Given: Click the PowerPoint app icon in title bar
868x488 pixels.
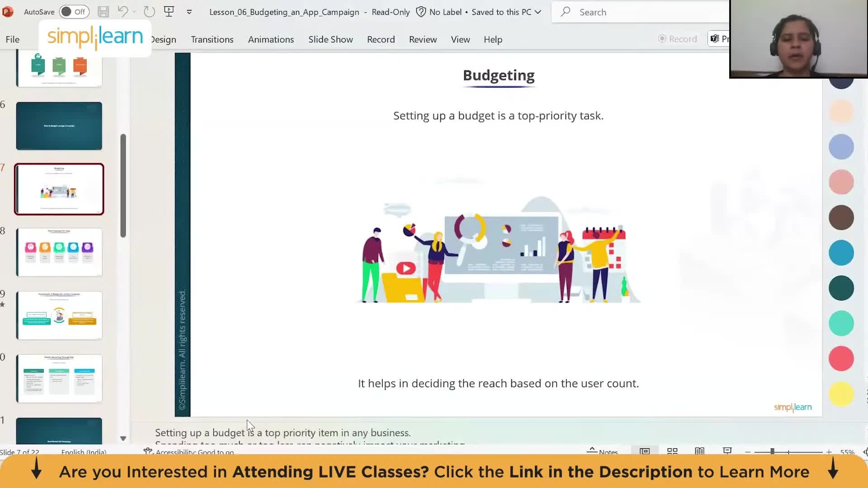Looking at the screenshot, I should tap(7, 12).
